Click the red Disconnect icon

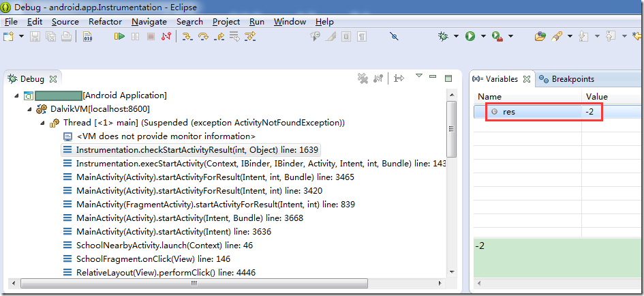tap(166, 37)
